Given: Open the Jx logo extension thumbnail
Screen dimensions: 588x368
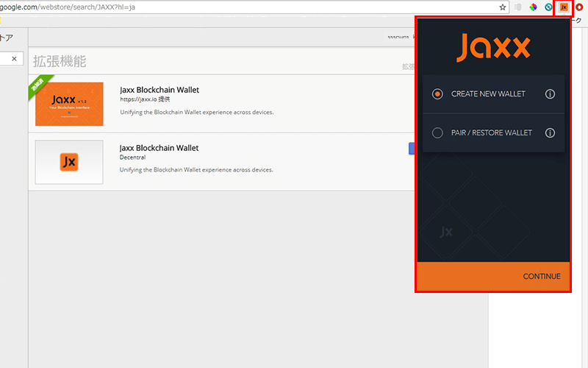Looking at the screenshot, I should (x=69, y=162).
